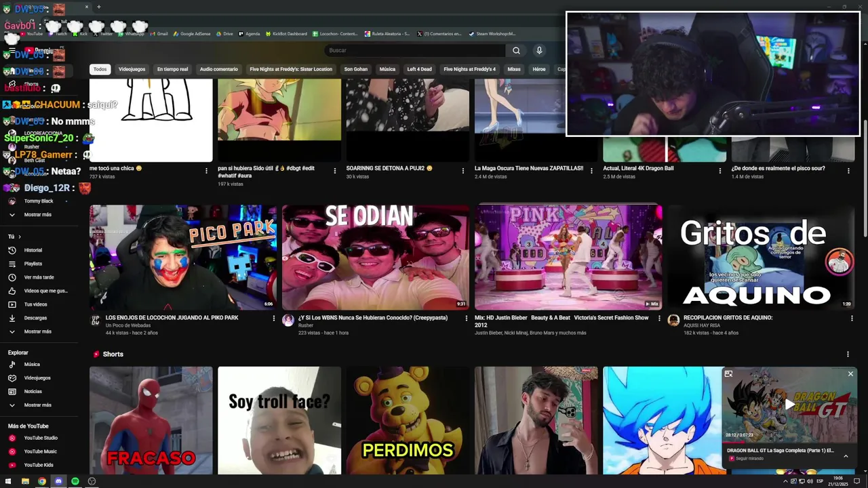868x488 pixels.
Task: Expand the miniplayer to full view
Action: click(728, 373)
